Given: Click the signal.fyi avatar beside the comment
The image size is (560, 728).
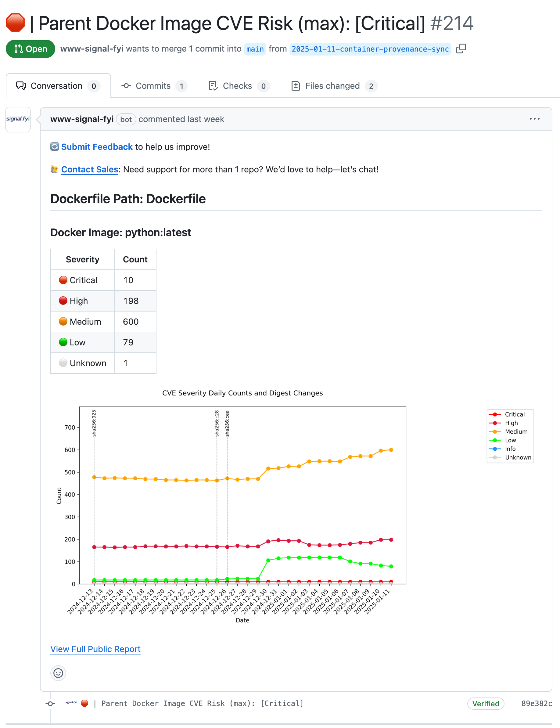Looking at the screenshot, I should (x=18, y=119).
